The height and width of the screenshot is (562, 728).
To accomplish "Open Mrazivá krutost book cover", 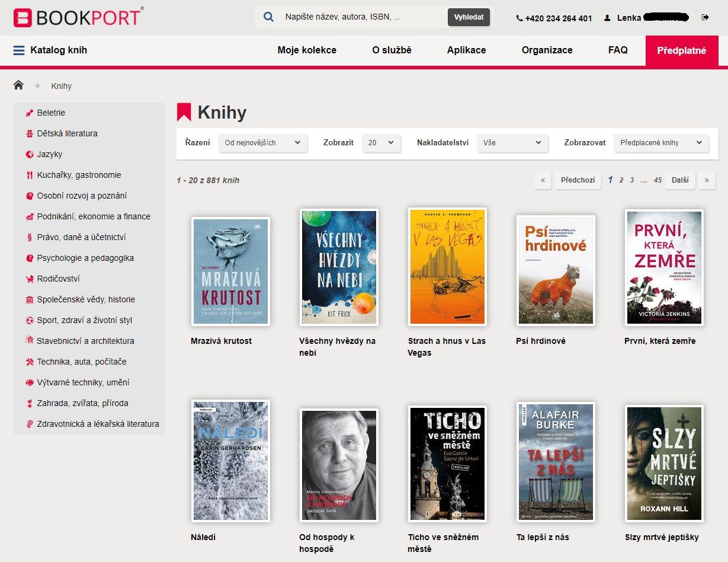I will coord(230,271).
